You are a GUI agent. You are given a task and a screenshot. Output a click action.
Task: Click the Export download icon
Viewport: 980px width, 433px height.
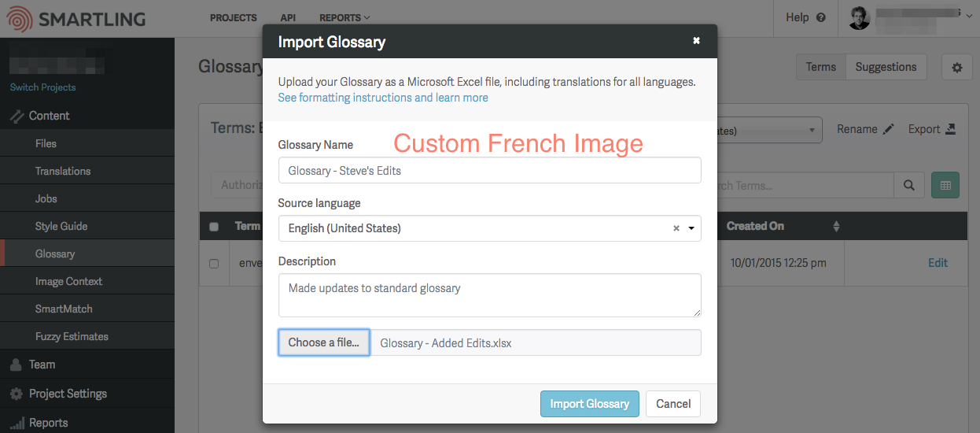[951, 129]
